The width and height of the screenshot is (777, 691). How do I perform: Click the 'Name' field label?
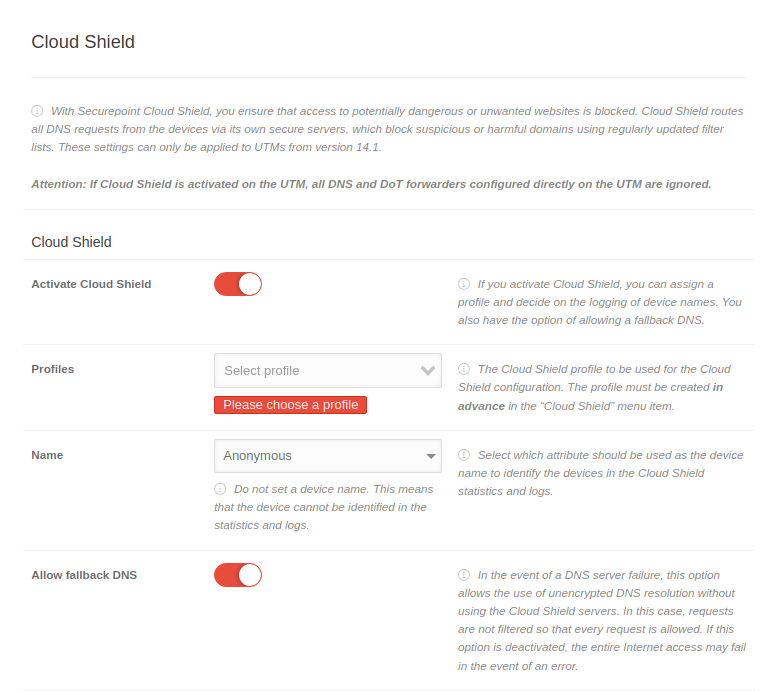[x=47, y=455]
